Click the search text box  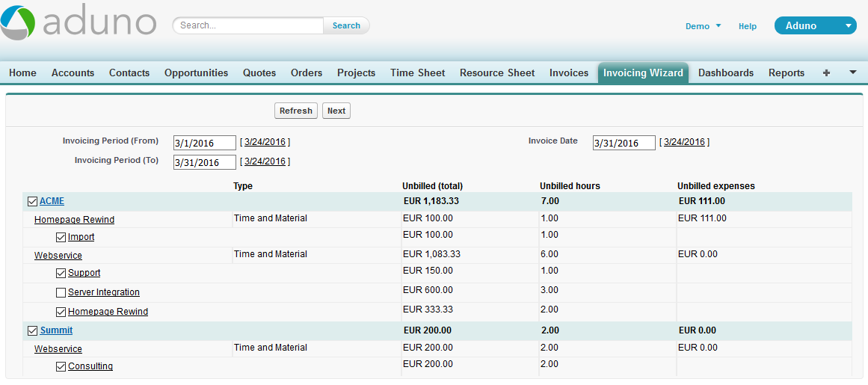click(249, 25)
